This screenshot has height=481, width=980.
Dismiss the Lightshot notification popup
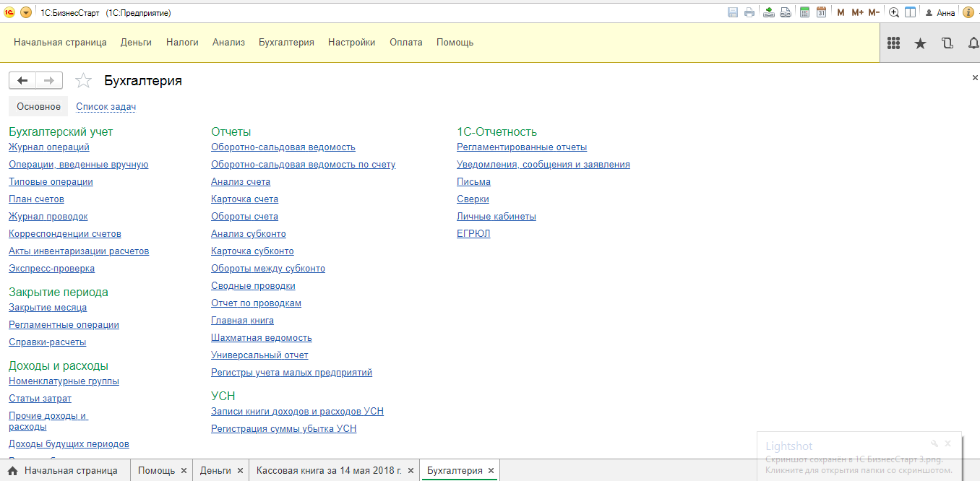[x=948, y=443]
